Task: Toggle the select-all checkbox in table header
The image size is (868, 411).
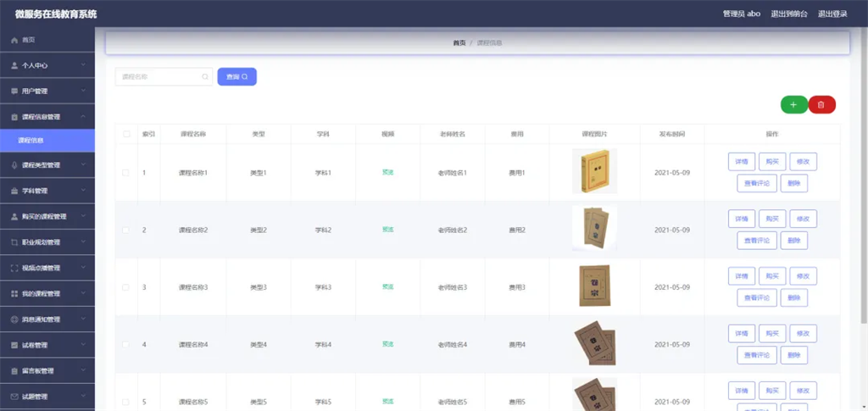Action: coord(126,134)
